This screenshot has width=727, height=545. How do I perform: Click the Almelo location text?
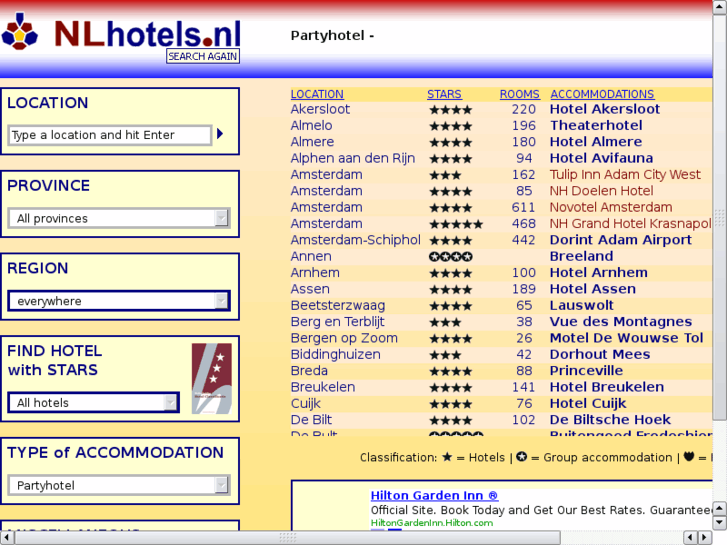311,125
